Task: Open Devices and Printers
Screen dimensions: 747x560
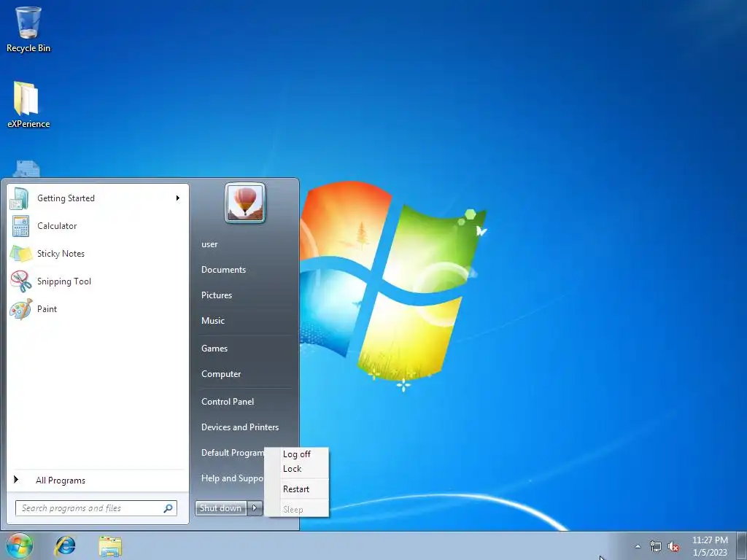Action: [x=240, y=427]
